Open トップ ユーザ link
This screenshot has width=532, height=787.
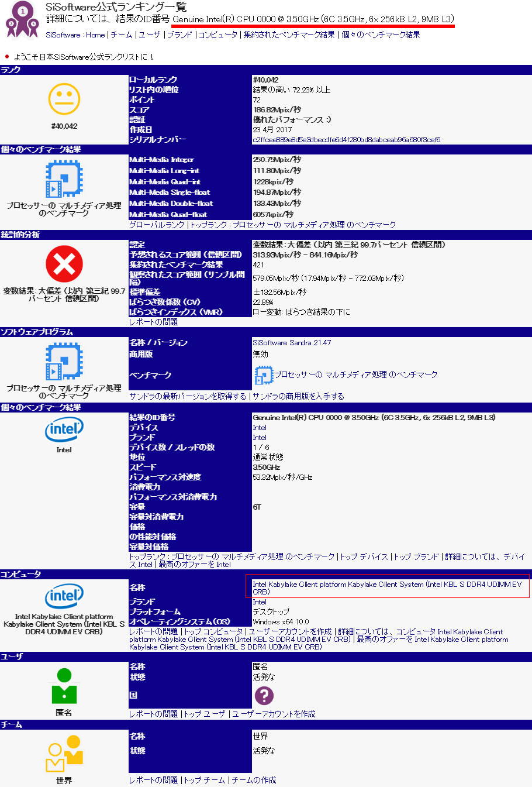(x=205, y=714)
